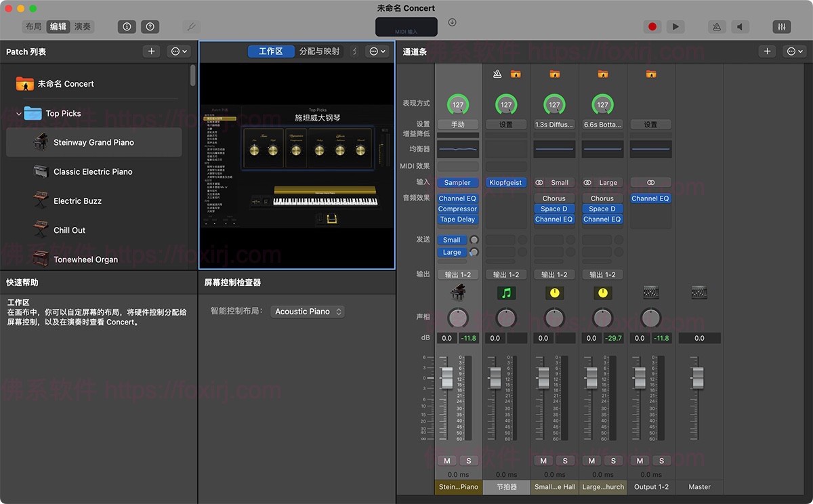
Task: Open the channel strips options menu
Action: (x=793, y=51)
